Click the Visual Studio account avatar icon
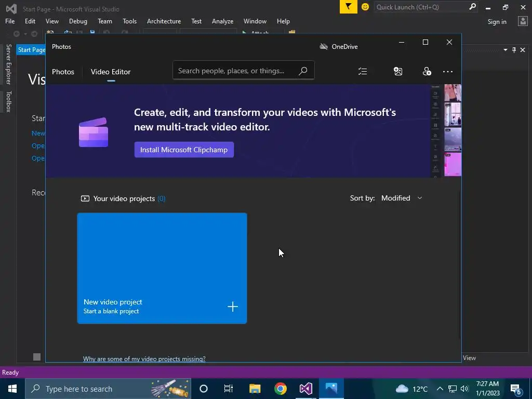This screenshot has width=532, height=399. (523, 21)
